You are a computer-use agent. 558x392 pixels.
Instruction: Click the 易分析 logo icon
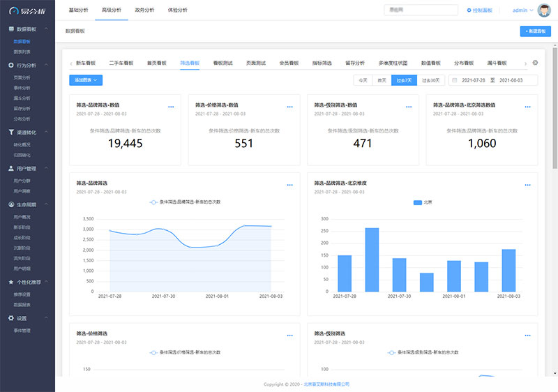[x=13, y=10]
